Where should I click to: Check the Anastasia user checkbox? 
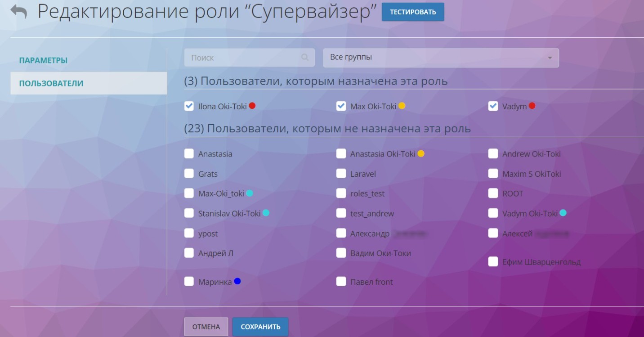[189, 154]
